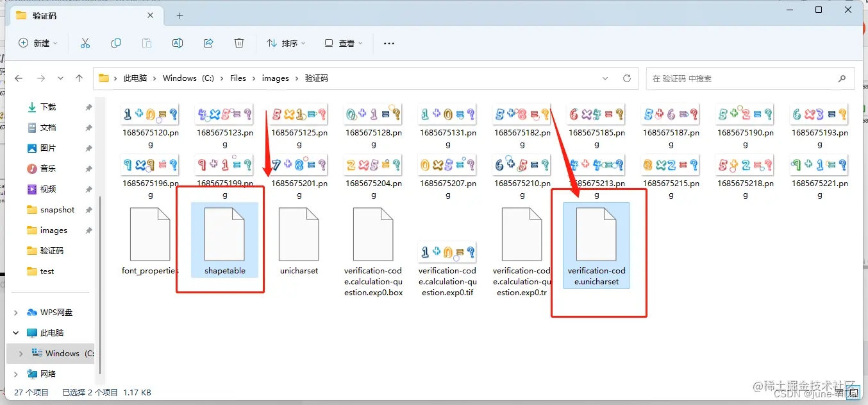This screenshot has height=405, width=868.
Task: Open test folder in the sidebar
Action: point(47,271)
